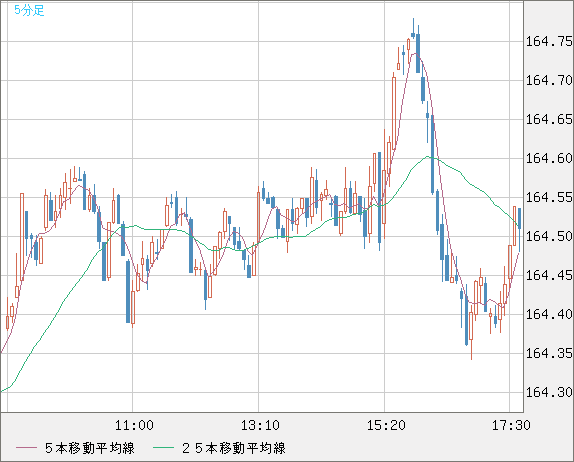Click the green 25-period moving average legend line
Image resolution: width=574 pixels, height=462 pixels.
pyautogui.click(x=163, y=448)
